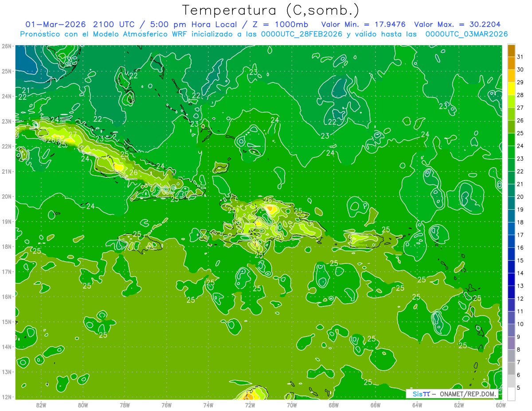532x411 pixels.
Task: Click the 17N latitude axis label
Action: pos(7,271)
